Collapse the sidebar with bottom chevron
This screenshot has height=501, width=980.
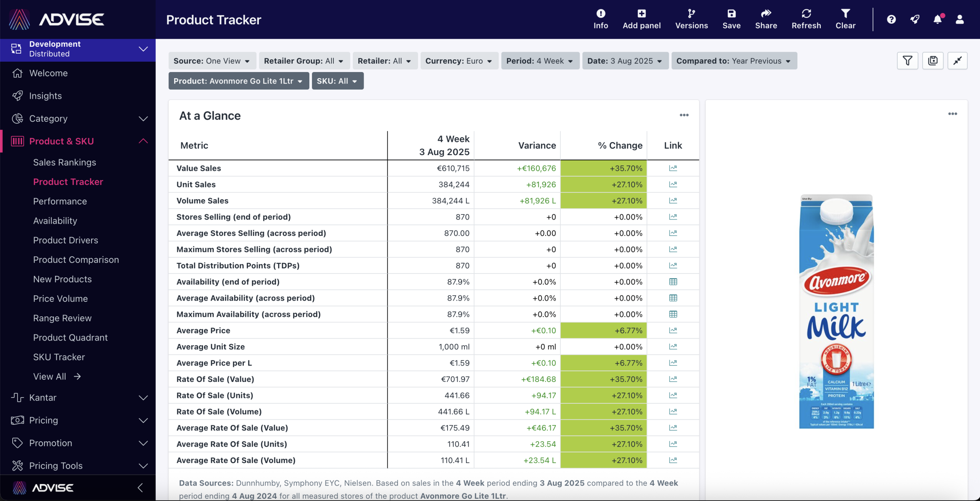(140, 488)
